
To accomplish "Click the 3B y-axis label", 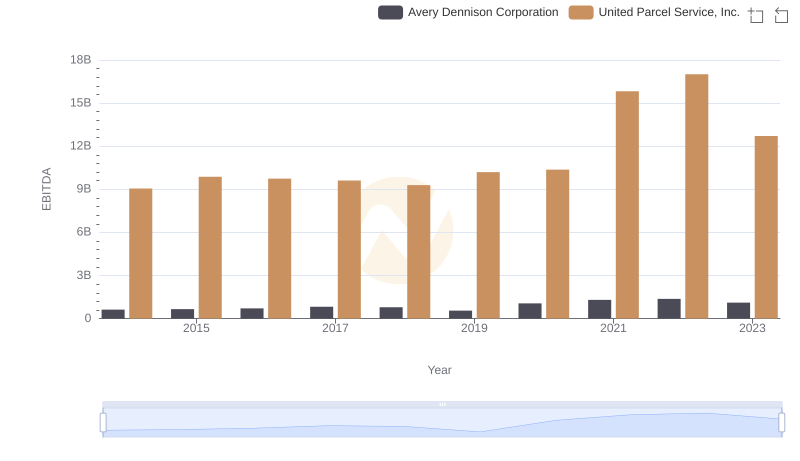I will (x=84, y=275).
